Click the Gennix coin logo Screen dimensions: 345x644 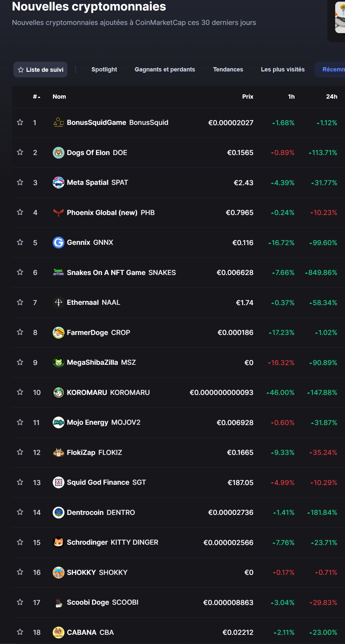point(59,243)
